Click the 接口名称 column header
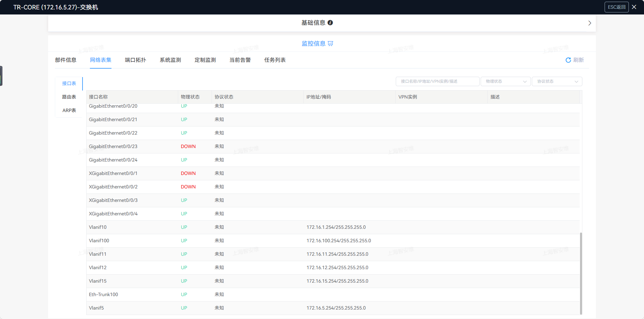This screenshot has width=644, height=319. coord(98,97)
